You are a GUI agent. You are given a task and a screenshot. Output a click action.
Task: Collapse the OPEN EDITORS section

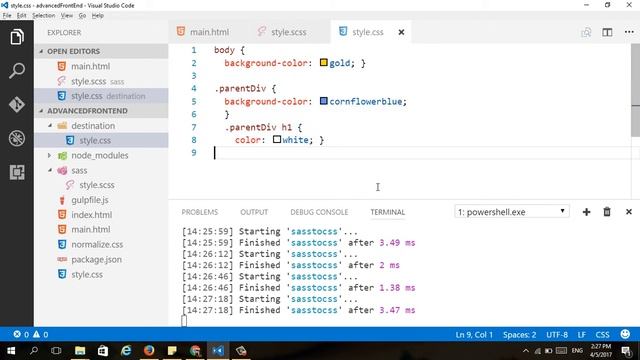[41, 51]
